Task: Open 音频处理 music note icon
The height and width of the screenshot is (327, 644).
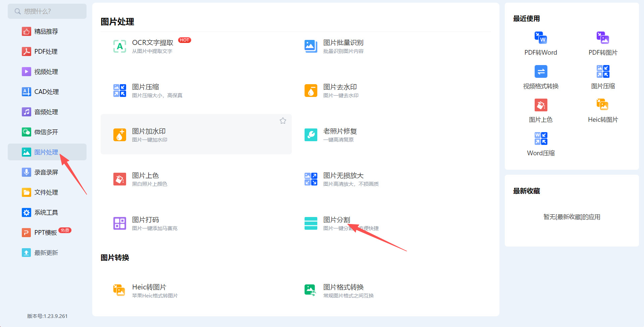Action: point(26,112)
